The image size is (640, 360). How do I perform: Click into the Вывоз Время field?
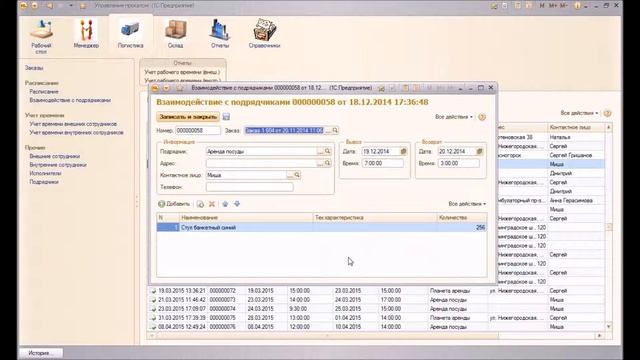382,163
